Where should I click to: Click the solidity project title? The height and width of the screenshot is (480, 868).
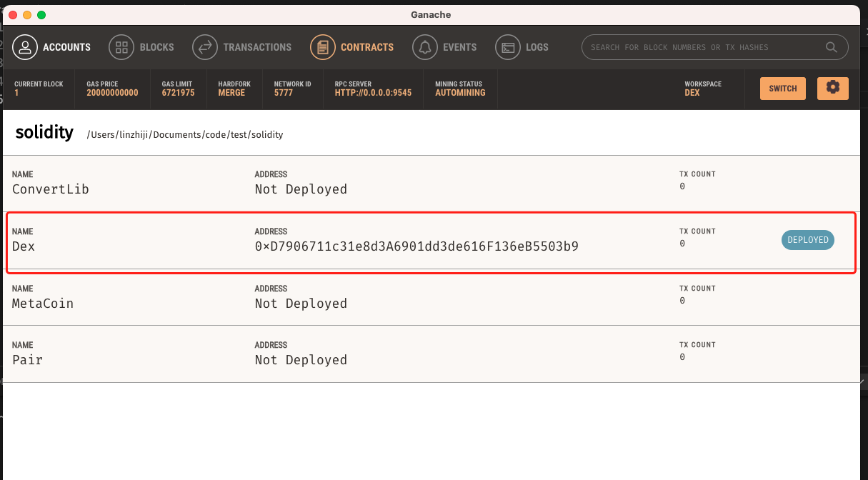[x=44, y=133]
